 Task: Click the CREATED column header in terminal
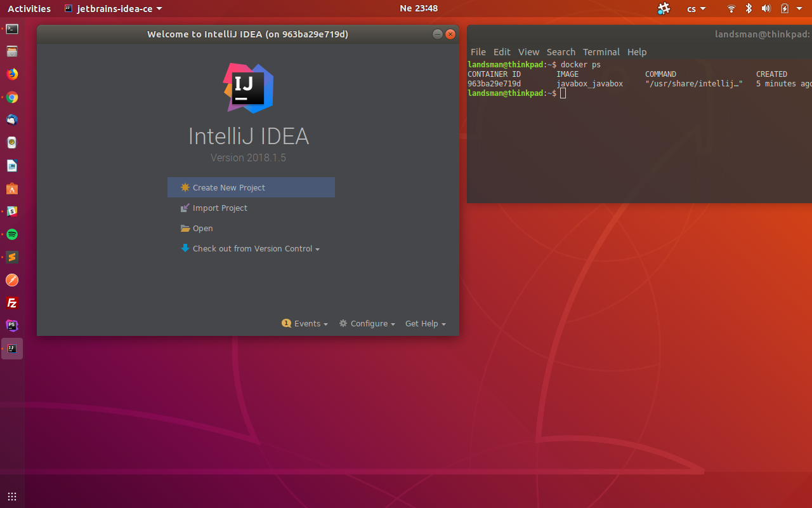pos(771,74)
